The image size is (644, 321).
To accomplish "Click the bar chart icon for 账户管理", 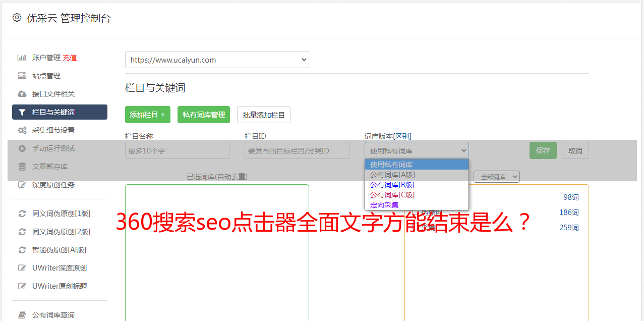I will point(22,58).
